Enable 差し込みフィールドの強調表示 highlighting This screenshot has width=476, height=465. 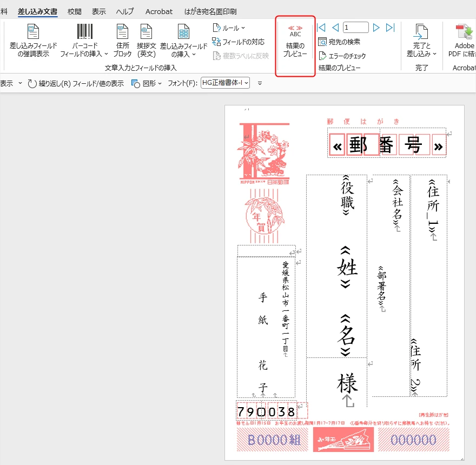[32, 41]
